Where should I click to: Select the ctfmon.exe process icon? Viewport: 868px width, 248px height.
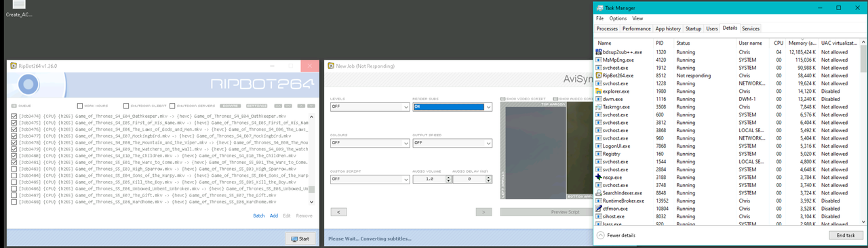click(x=598, y=209)
